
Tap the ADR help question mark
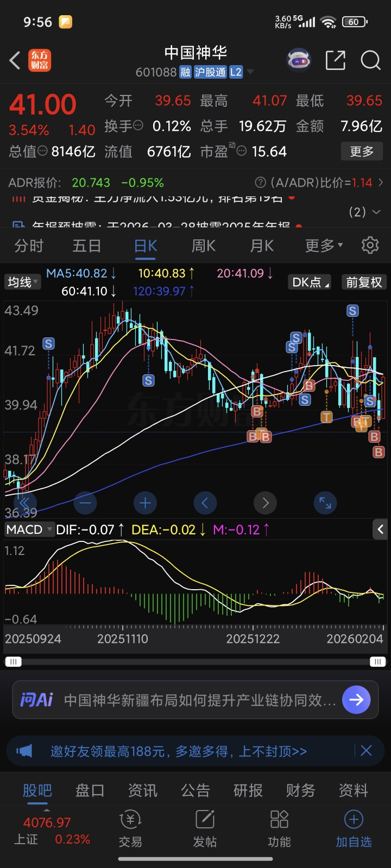[261, 183]
